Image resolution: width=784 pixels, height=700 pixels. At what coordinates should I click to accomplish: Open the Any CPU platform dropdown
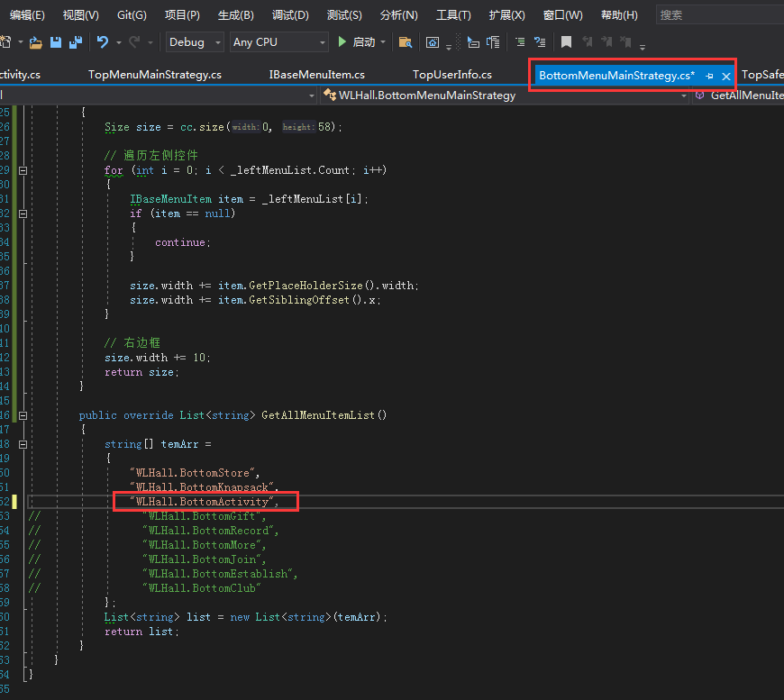(x=279, y=42)
